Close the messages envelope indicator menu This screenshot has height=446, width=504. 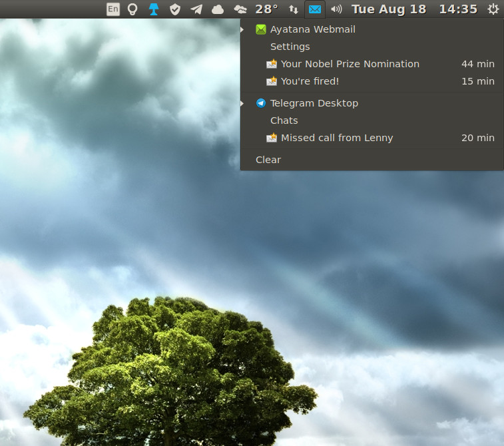click(x=315, y=9)
